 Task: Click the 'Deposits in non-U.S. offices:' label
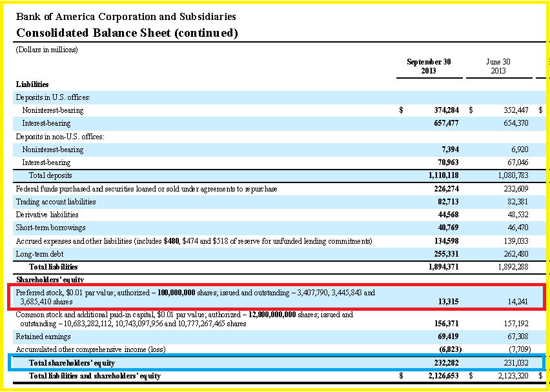click(x=60, y=137)
